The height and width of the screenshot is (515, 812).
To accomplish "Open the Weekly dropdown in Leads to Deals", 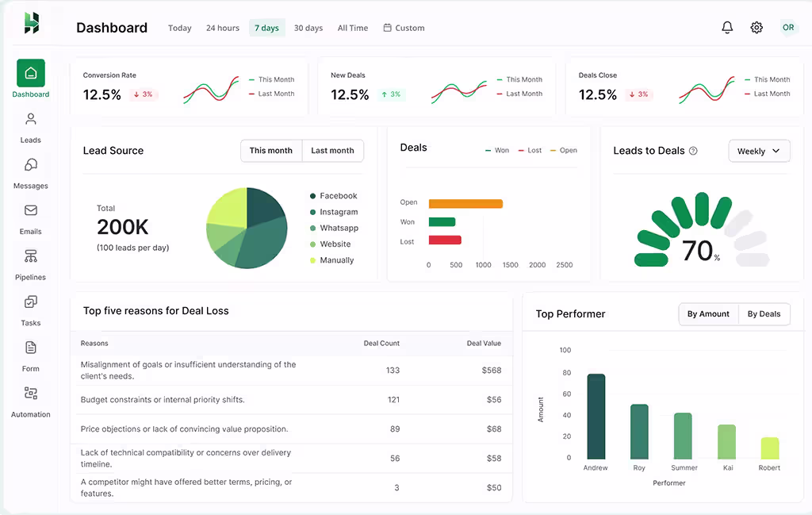I will (759, 150).
